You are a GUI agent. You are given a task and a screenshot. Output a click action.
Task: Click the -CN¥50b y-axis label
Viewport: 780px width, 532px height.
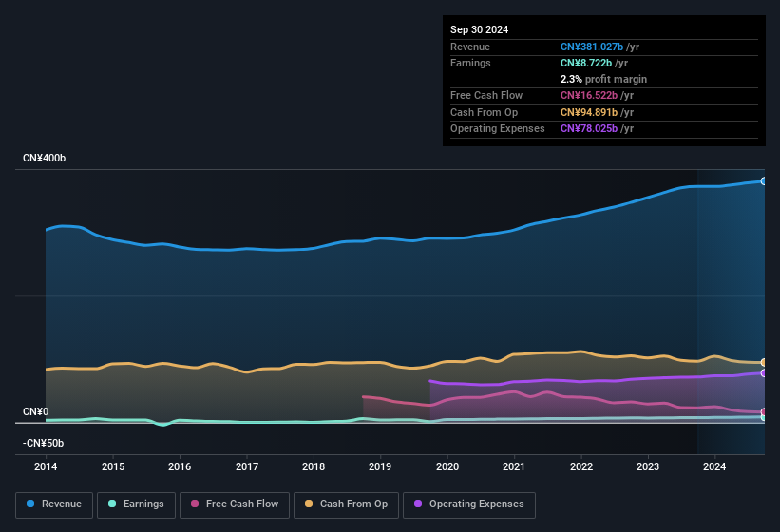click(44, 443)
